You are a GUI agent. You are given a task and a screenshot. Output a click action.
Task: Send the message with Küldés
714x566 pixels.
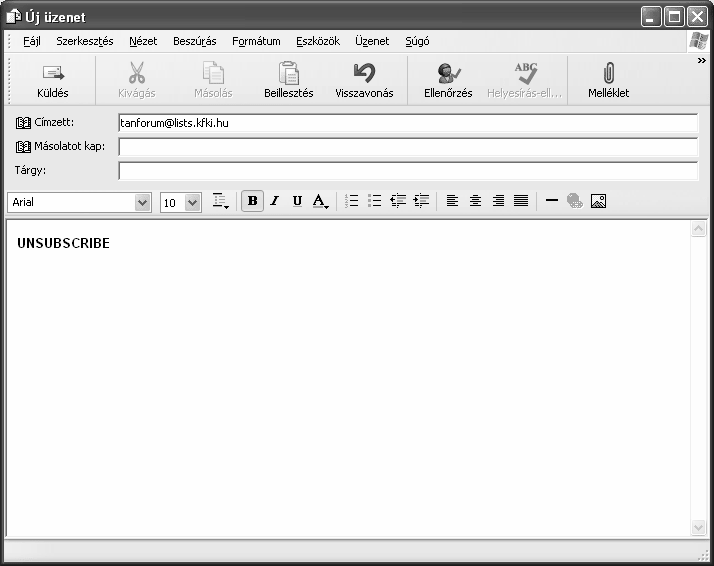point(53,81)
